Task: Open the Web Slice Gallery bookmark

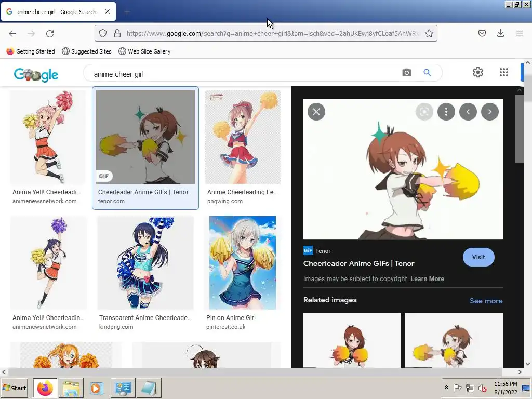Action: tap(144, 51)
